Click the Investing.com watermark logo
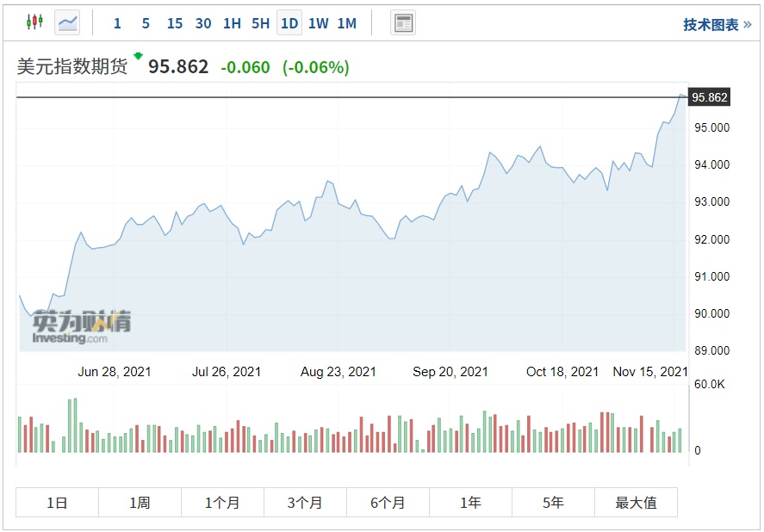The height and width of the screenshot is (532, 764). pos(82,328)
